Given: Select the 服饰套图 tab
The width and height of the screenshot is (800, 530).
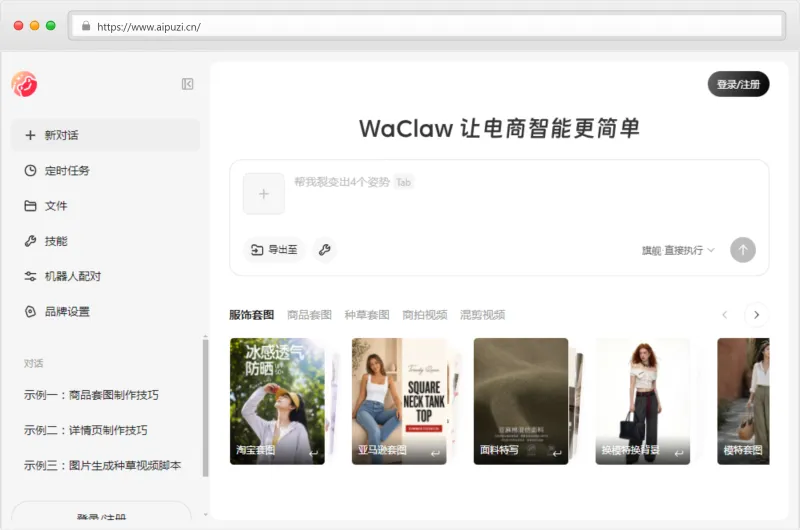Looking at the screenshot, I should click(x=252, y=315).
